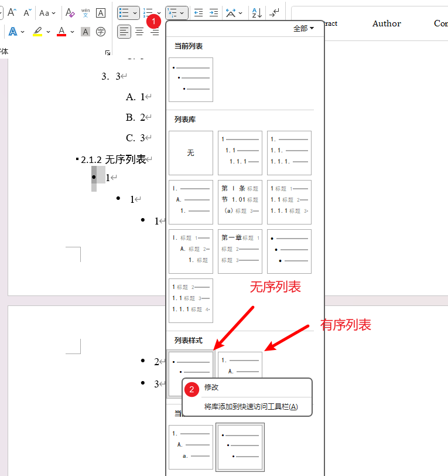The width and height of the screenshot is (448, 476).
Task: Click the Bullets list icon
Action: pos(124,13)
